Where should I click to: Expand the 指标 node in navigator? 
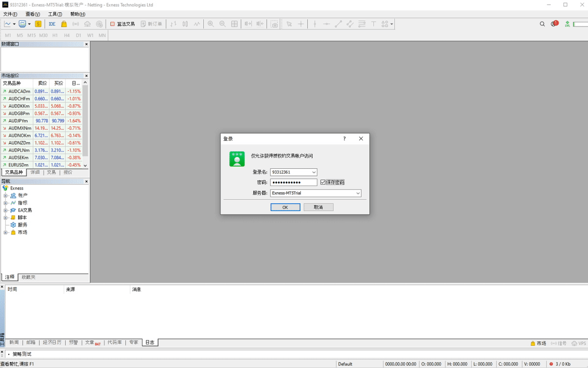tap(5, 203)
